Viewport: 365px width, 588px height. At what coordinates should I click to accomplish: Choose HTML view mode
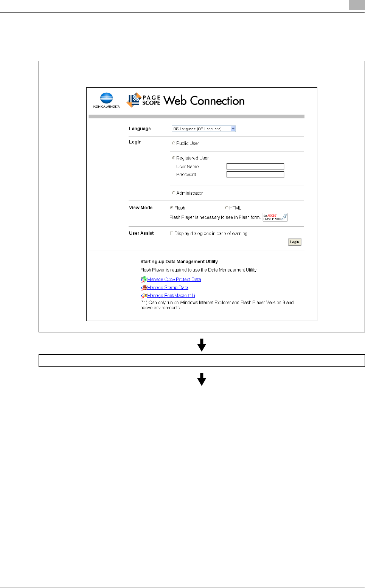[227, 208]
